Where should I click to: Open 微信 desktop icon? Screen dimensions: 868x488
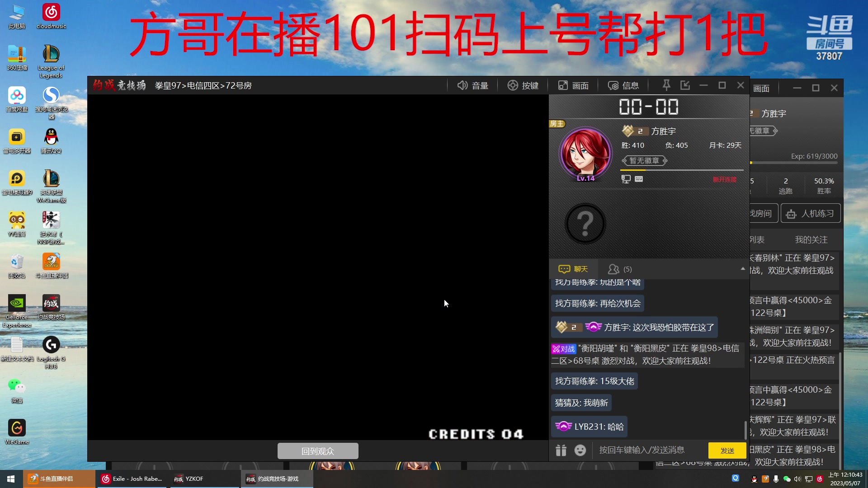pos(17,390)
